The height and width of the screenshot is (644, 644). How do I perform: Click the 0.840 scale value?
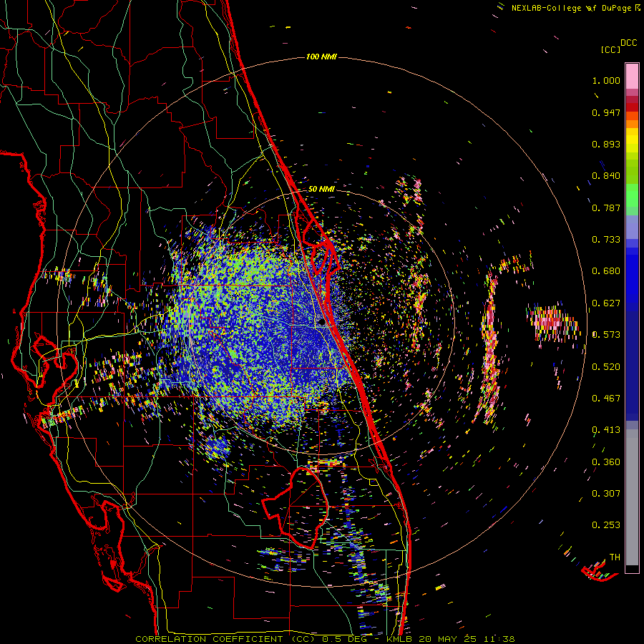[x=606, y=176]
